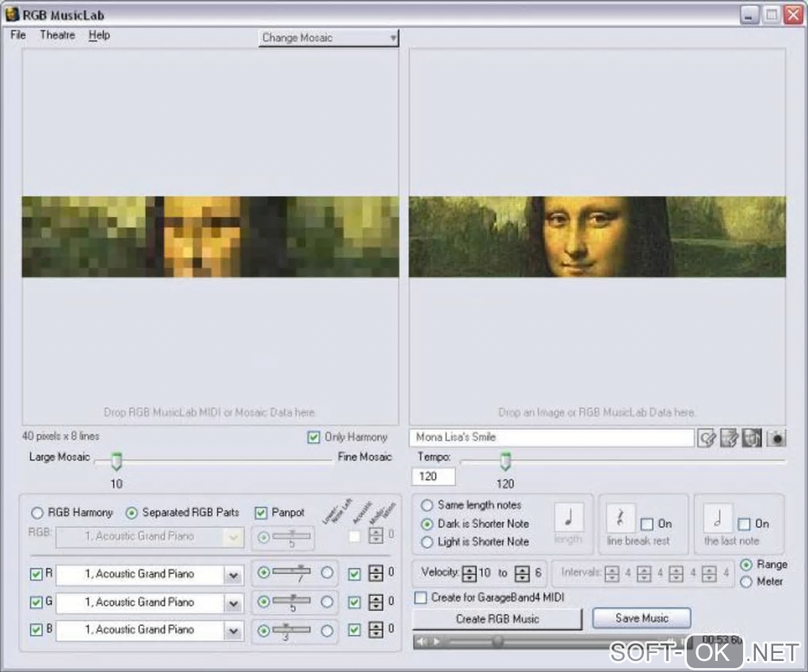Viewport: 808px width, 672px height.
Task: Select right-side pan radio in G row
Action: pos(326,602)
